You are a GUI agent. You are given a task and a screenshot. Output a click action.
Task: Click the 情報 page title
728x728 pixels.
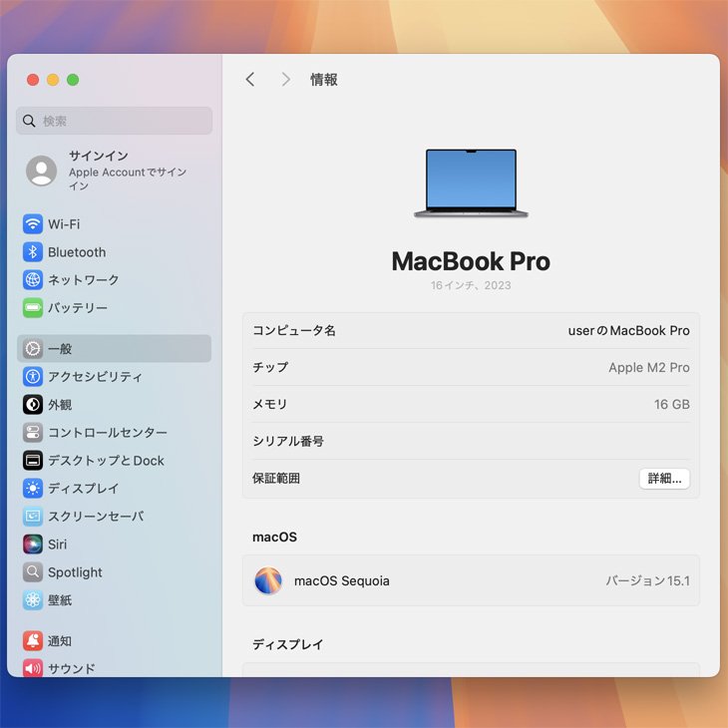323,80
